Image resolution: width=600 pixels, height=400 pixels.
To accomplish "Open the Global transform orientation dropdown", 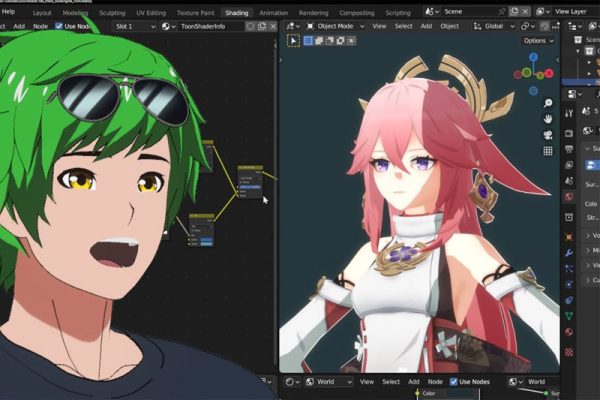I will [494, 26].
